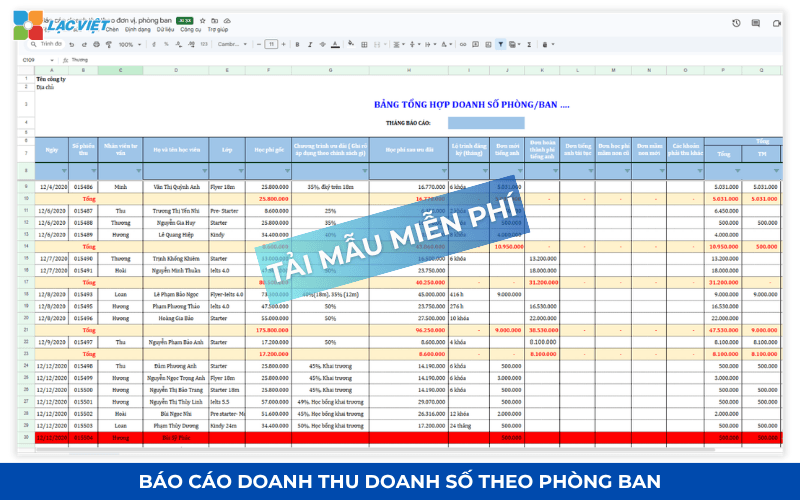The width and height of the screenshot is (800, 500).
Task: Select receipt number cell 015497
Action: (83, 342)
